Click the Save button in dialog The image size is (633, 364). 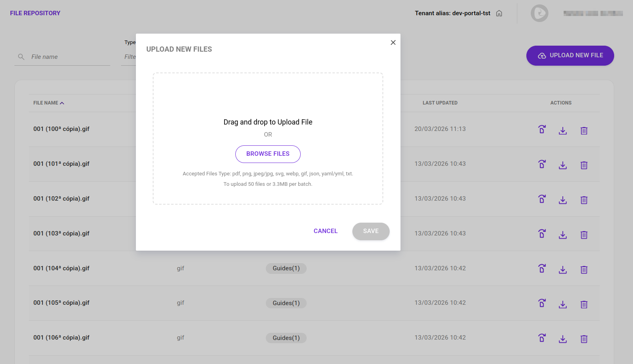point(371,231)
